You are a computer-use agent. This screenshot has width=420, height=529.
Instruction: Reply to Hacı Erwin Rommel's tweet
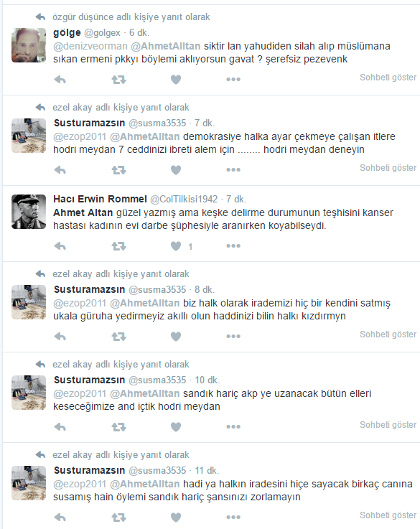[x=60, y=246]
